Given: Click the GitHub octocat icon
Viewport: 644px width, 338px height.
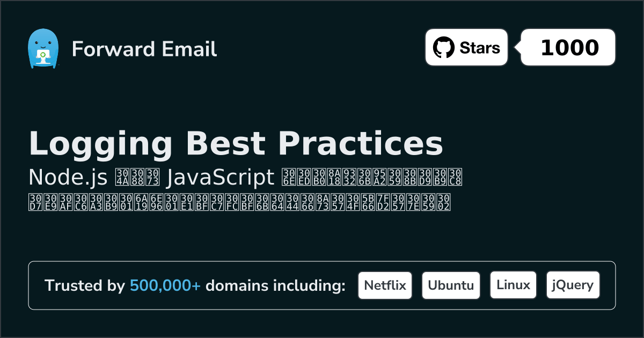Looking at the screenshot, I should pos(443,48).
